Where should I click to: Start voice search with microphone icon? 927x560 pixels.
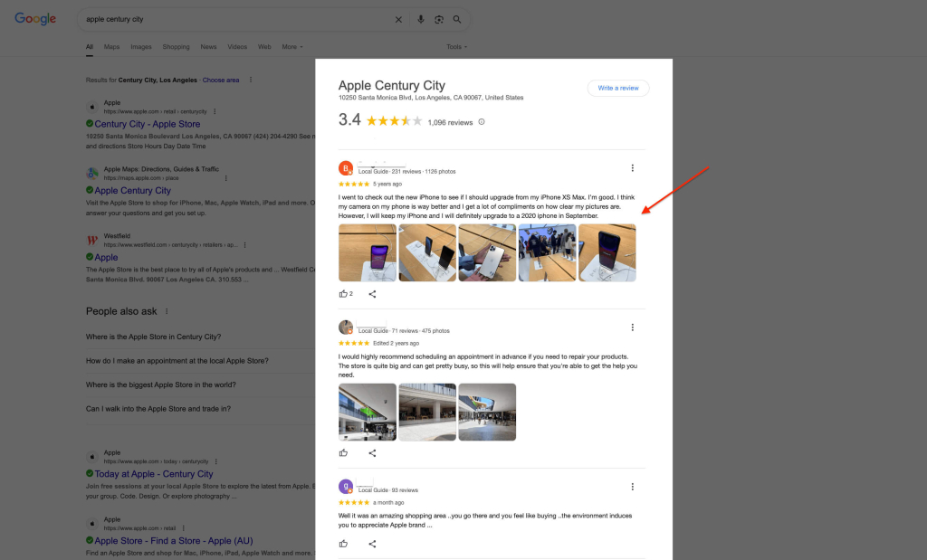point(421,20)
